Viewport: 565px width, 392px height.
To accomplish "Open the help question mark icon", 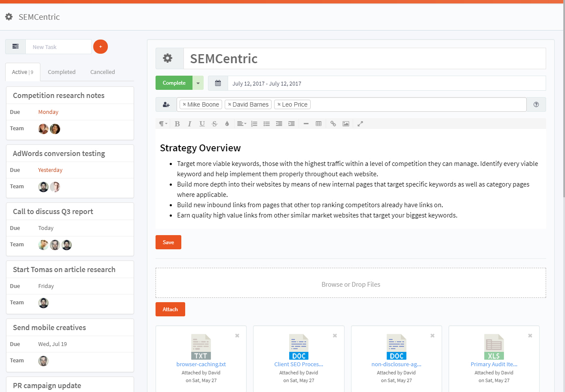I will pos(536,104).
